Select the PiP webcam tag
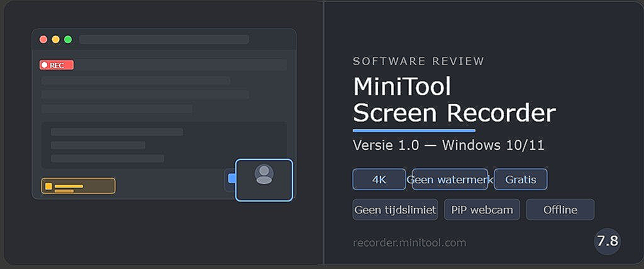The width and height of the screenshot is (644, 269). click(x=482, y=210)
